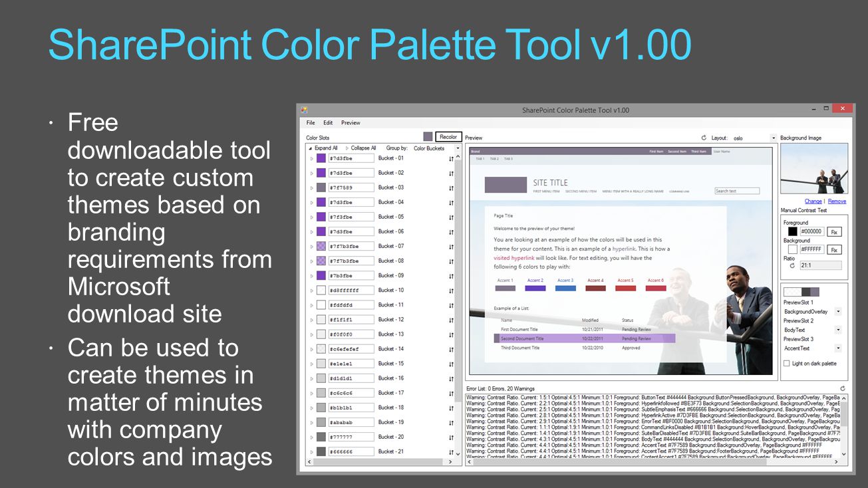Click the swap icon for Bucket - 18
Image resolution: width=868 pixels, height=488 pixels.
[451, 408]
